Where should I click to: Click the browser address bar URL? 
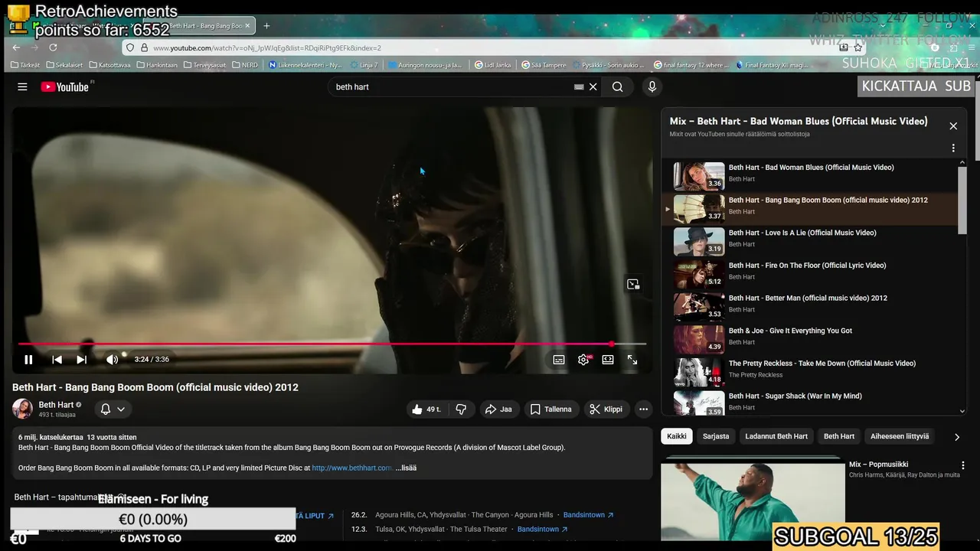[x=266, y=47]
